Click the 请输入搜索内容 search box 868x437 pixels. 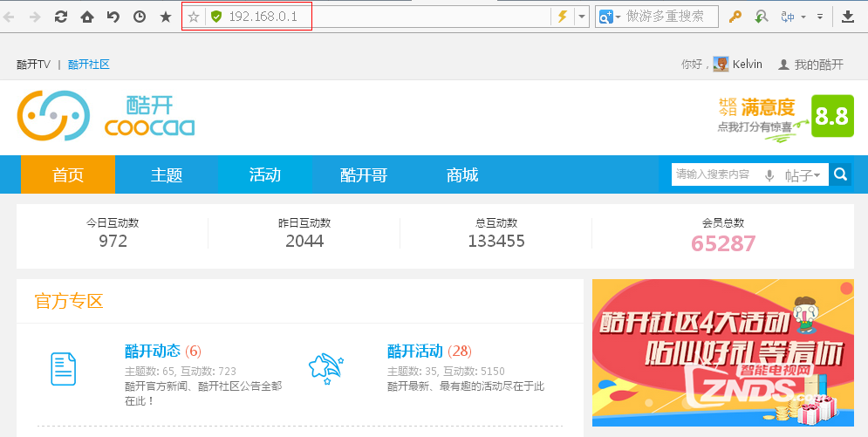(715, 174)
